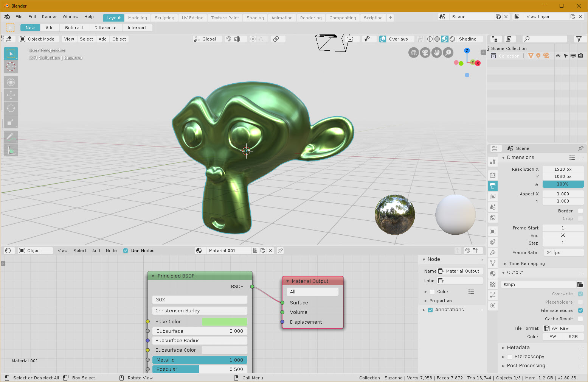Open the Modeling workspace tab
The width and height of the screenshot is (588, 382).
[x=137, y=18]
